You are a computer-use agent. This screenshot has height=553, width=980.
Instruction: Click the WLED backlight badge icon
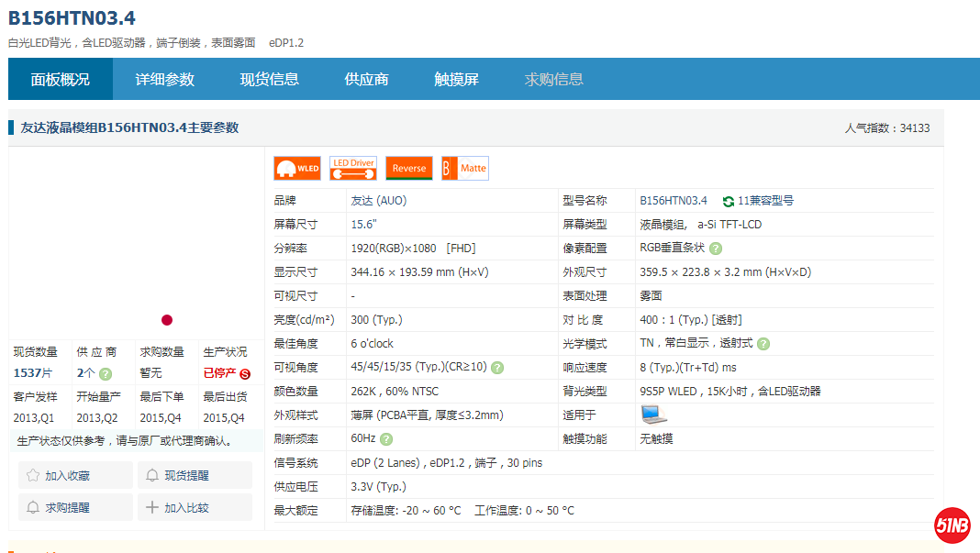(297, 169)
